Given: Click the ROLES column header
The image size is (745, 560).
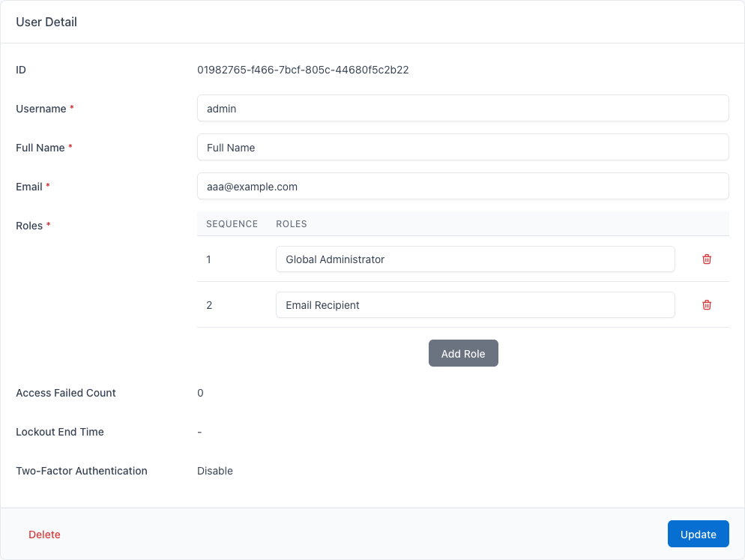Looking at the screenshot, I should point(292,224).
